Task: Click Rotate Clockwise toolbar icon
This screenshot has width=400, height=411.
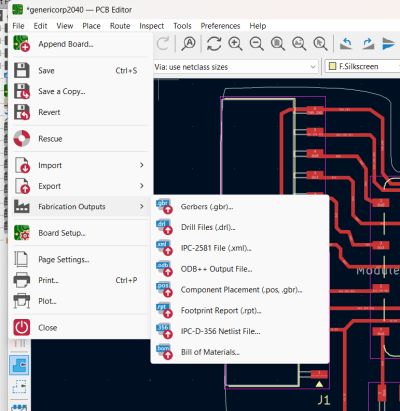Action: pyautogui.click(x=368, y=44)
